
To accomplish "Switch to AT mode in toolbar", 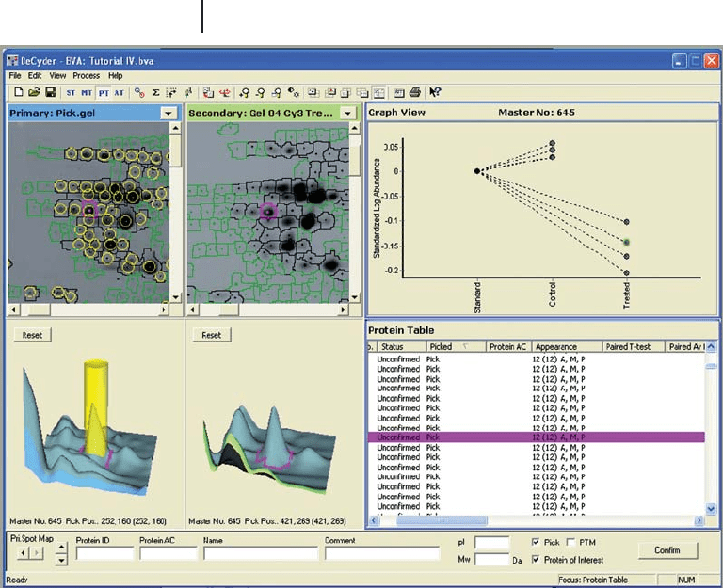I will coord(119,93).
